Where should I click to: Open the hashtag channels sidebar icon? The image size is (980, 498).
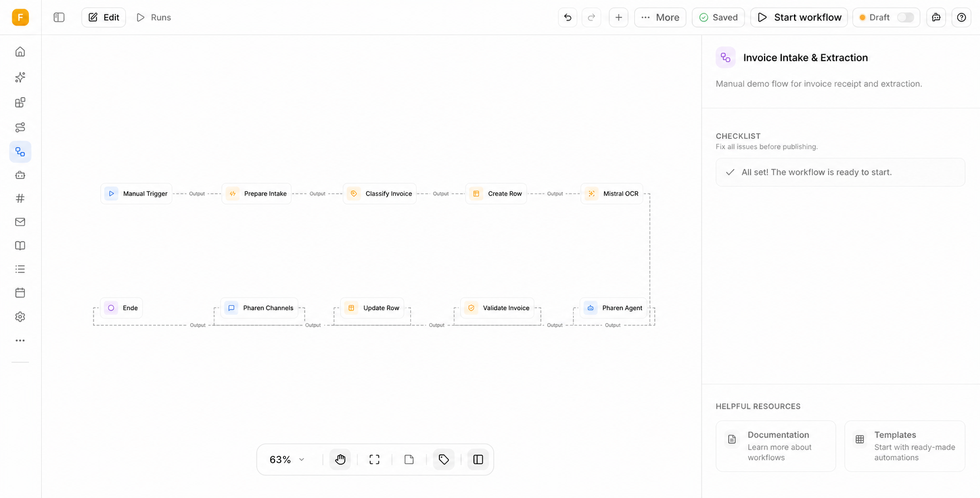(20, 198)
